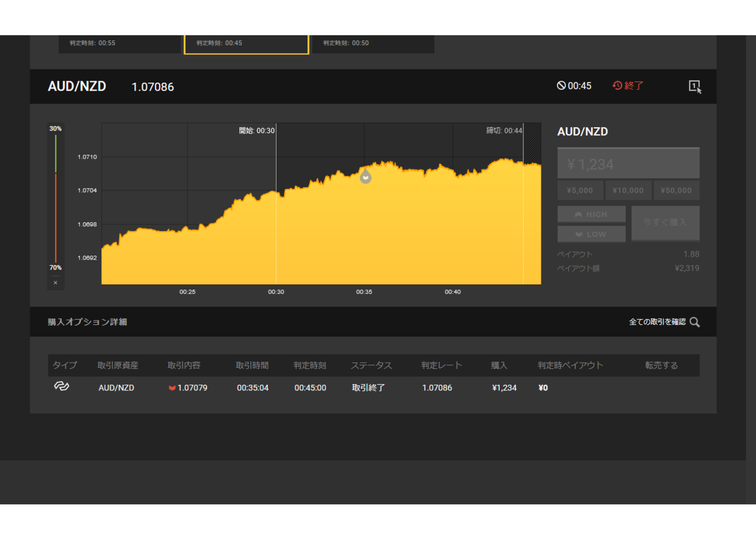Click the 00:45 expiry timer icon
This screenshot has height=539, width=756.
pyautogui.click(x=561, y=86)
